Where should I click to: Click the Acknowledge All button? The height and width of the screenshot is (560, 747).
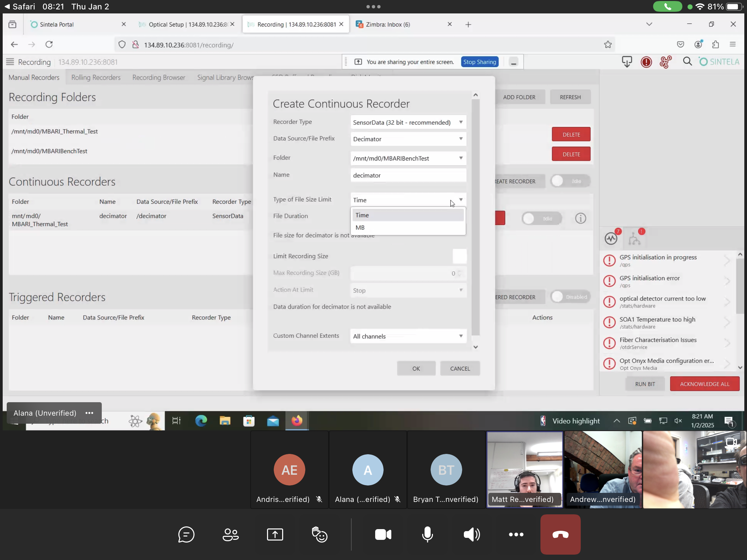[704, 384]
